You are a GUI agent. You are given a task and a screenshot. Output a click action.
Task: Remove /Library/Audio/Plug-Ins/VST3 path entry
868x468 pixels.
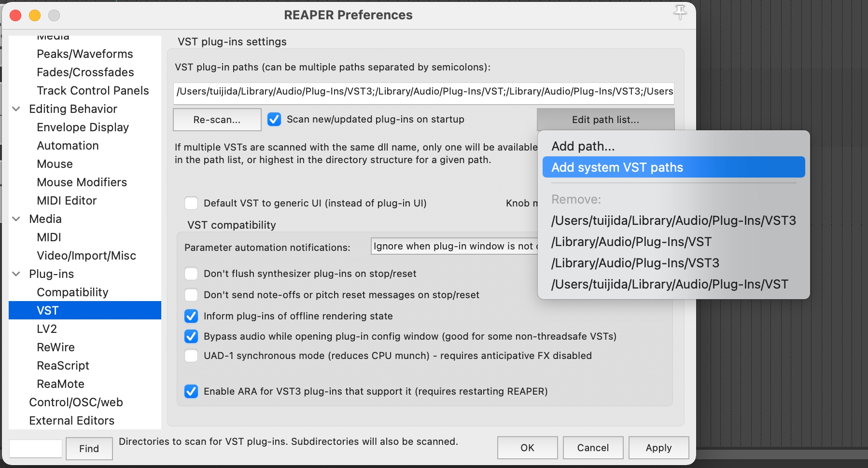[635, 263]
